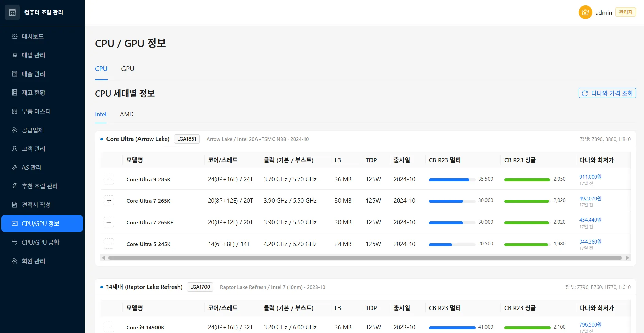Navigate to 추천 조립 관리

[42, 186]
